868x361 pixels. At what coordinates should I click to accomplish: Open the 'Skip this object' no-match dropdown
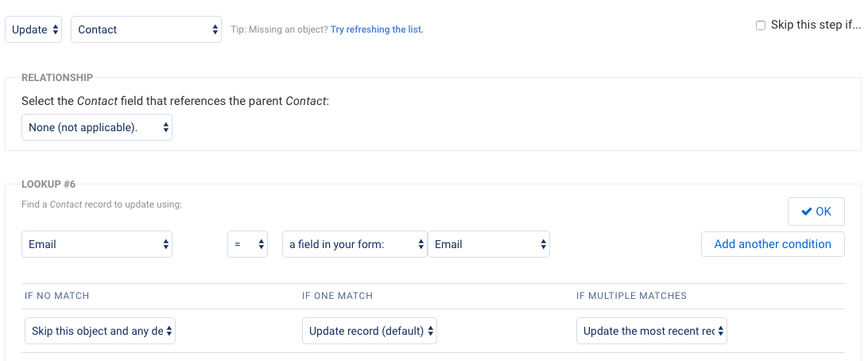pos(100,331)
